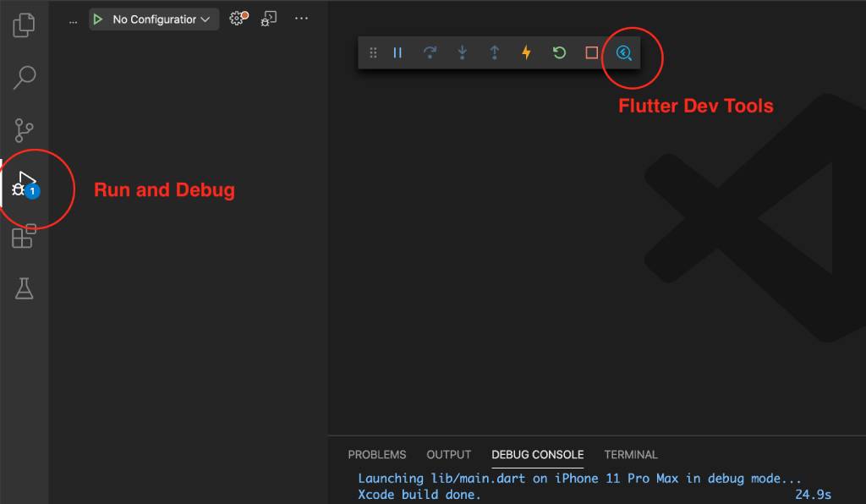Image resolution: width=866 pixels, height=504 pixels.
Task: Click the 24.9s build time value
Action: (x=813, y=495)
